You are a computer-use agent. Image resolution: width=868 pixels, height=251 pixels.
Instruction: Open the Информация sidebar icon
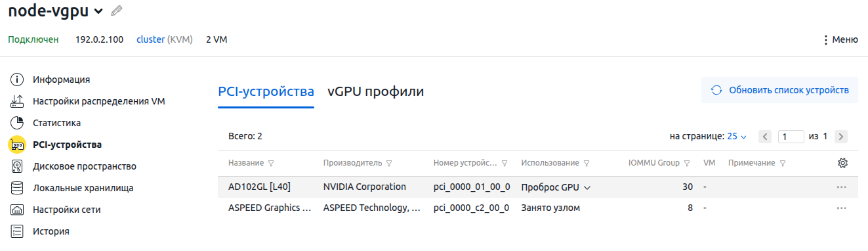17,80
